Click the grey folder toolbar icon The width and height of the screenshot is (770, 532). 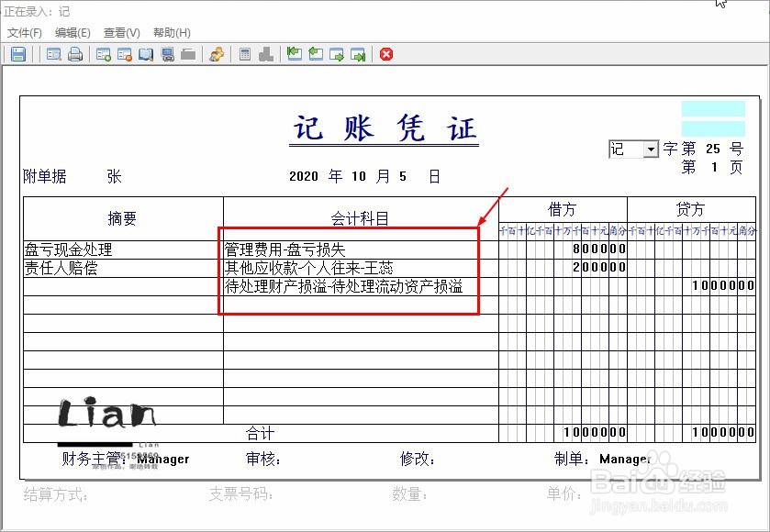[x=188, y=54]
